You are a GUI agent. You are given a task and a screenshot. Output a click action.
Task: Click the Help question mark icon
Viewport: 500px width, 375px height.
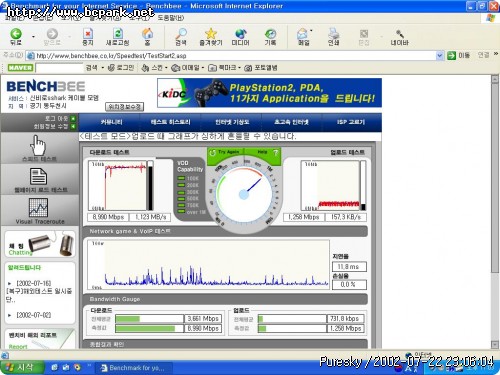pos(275,153)
